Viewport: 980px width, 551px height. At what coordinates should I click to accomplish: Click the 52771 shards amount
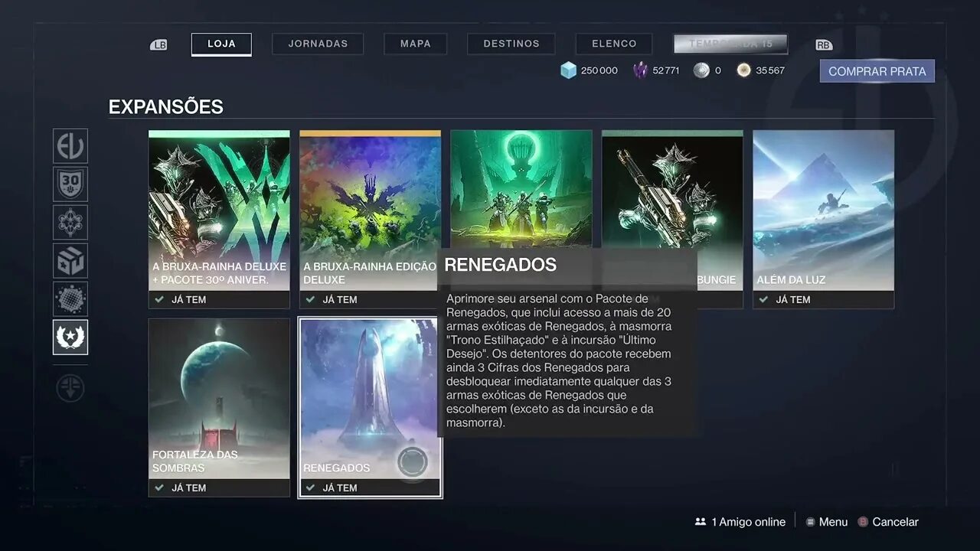tap(666, 70)
